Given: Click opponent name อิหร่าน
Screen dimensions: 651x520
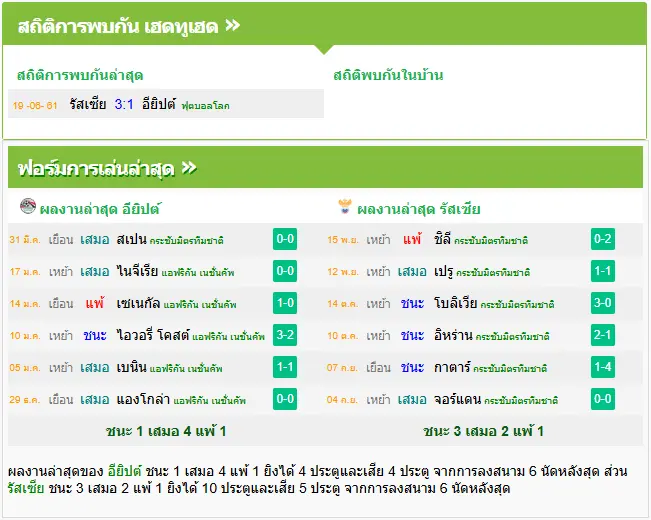Looking at the screenshot, I should click(453, 335).
